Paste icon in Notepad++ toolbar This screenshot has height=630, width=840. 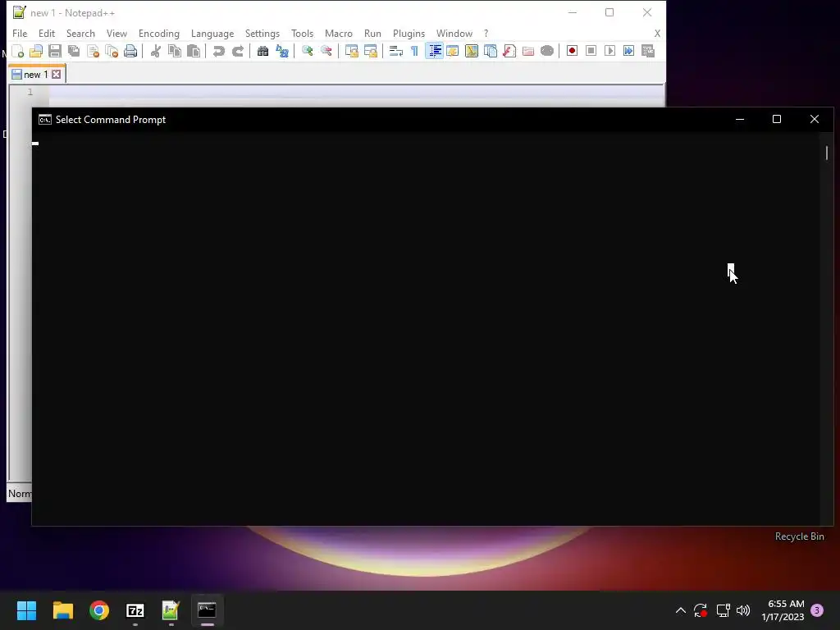(x=194, y=51)
